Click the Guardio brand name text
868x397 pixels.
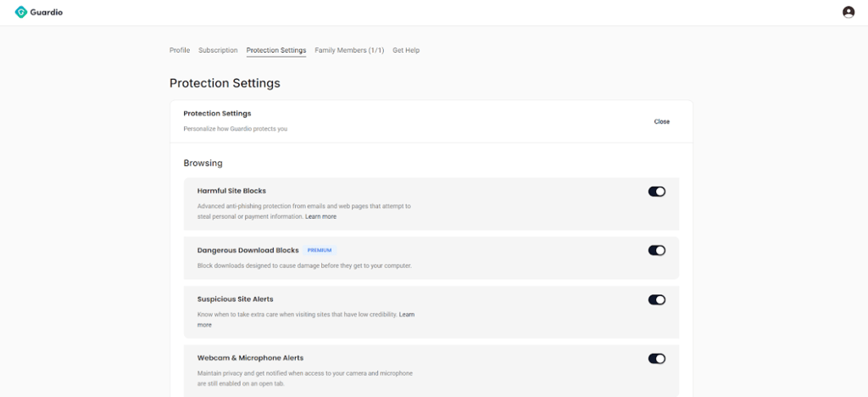(x=47, y=12)
